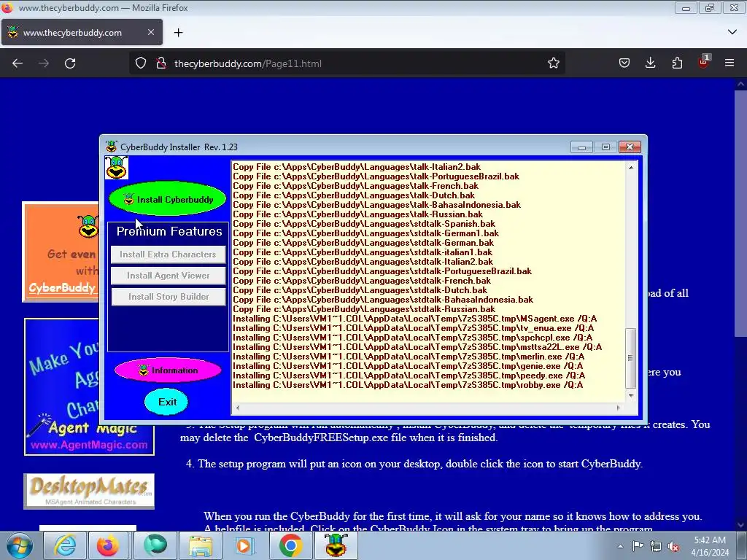This screenshot has width=747, height=560.
Task: Click the webpage vertical scrollbar thumb
Action: [740, 213]
